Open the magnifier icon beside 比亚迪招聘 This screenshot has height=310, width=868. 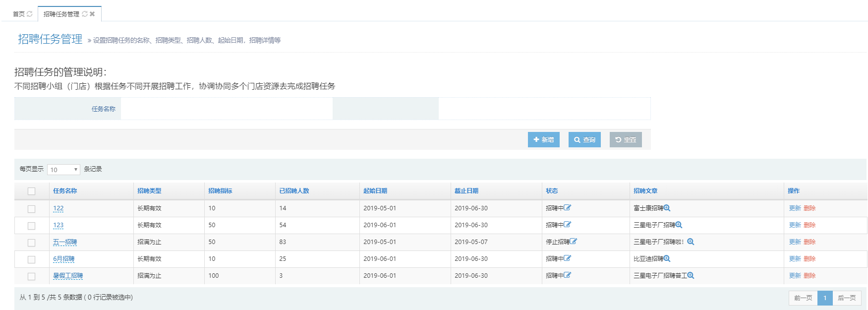click(x=667, y=259)
